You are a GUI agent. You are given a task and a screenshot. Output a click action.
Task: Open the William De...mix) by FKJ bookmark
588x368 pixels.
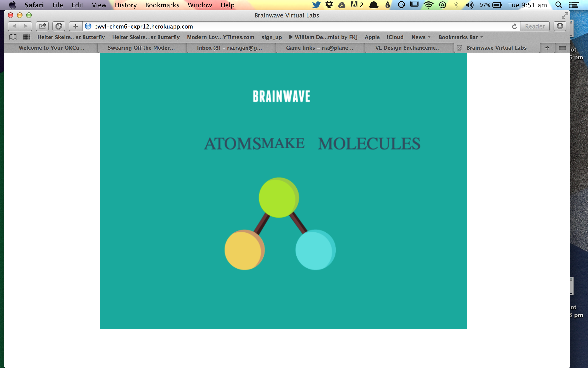click(x=323, y=37)
